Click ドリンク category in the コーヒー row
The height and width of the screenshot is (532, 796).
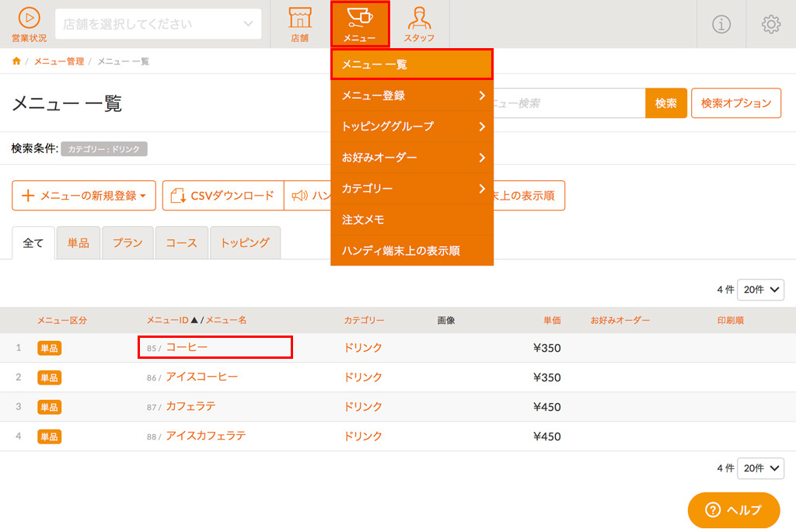pyautogui.click(x=363, y=347)
